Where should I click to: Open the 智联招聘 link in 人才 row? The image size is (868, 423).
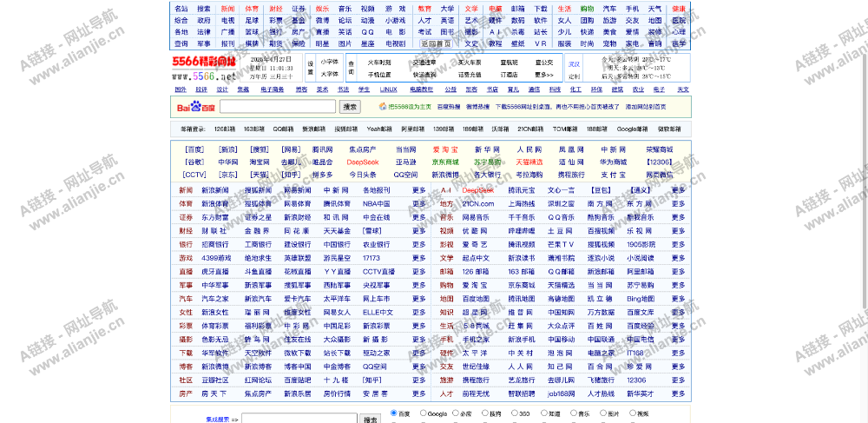pyautogui.click(x=522, y=394)
